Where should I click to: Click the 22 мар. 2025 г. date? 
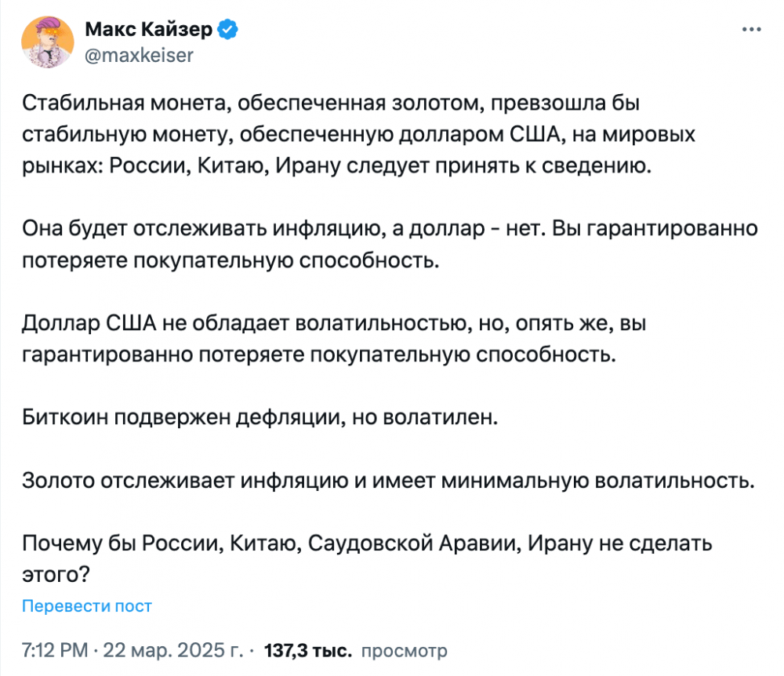(x=173, y=650)
